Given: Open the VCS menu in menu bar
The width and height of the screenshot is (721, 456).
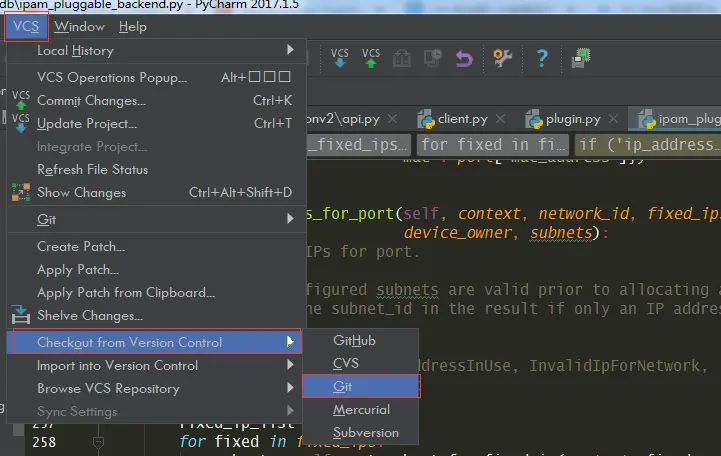Looking at the screenshot, I should [x=26, y=27].
